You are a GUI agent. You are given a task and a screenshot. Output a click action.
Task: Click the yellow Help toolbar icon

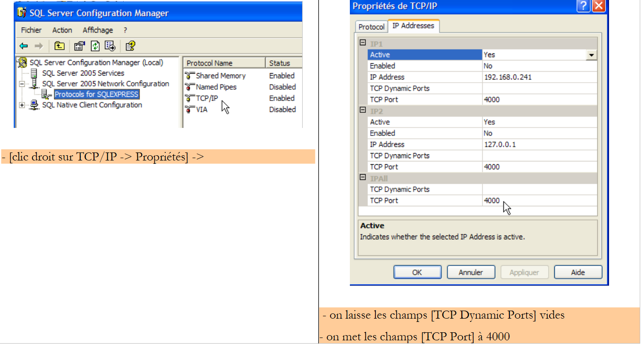[x=130, y=46]
